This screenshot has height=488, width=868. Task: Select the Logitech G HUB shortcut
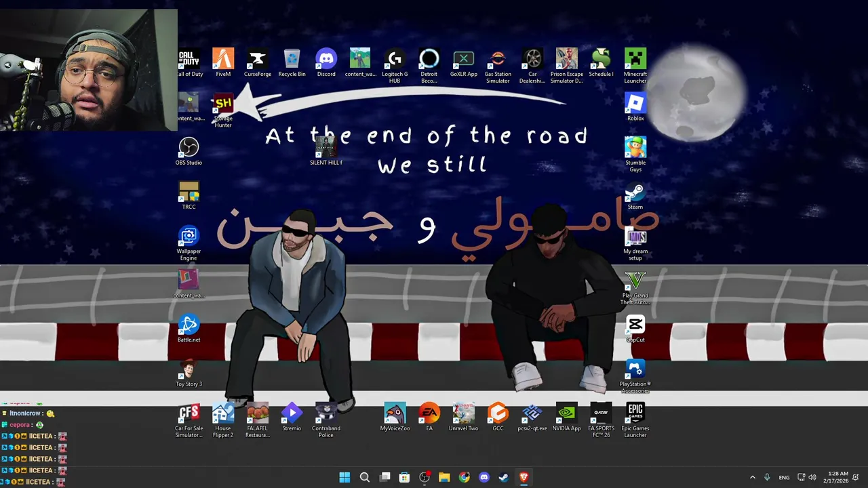click(x=395, y=66)
